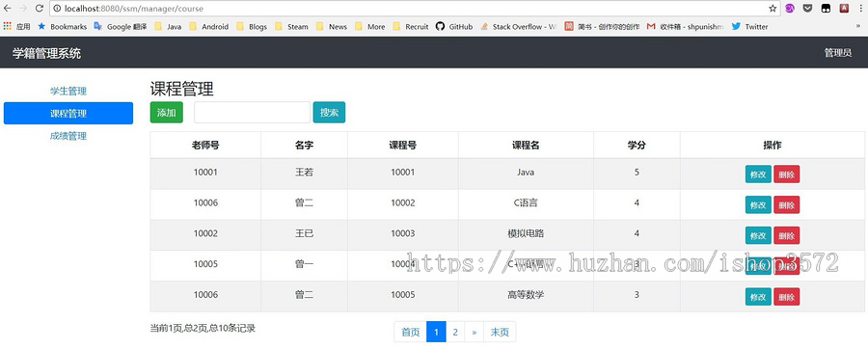The width and height of the screenshot is (868, 349).
Task: Open GitHub bookmark
Action: pos(454,26)
